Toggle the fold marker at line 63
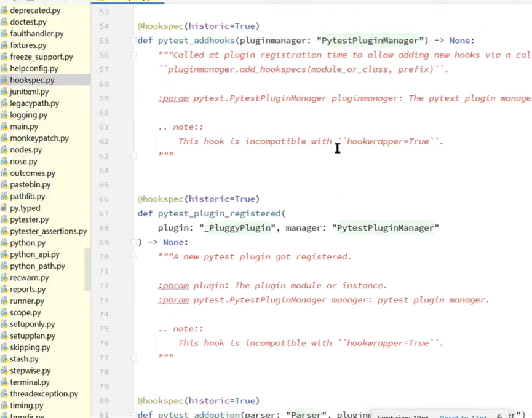This screenshot has width=532, height=418. 133,156
